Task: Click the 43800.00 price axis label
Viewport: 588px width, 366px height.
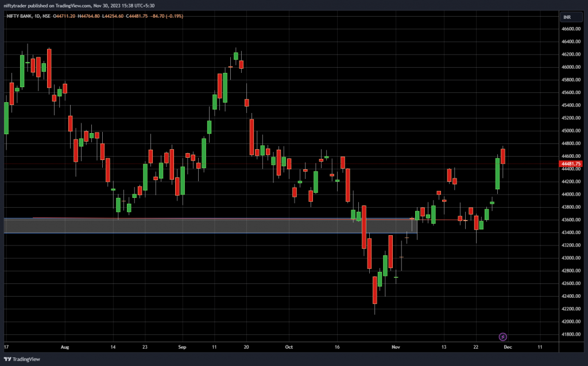Action: [571, 207]
